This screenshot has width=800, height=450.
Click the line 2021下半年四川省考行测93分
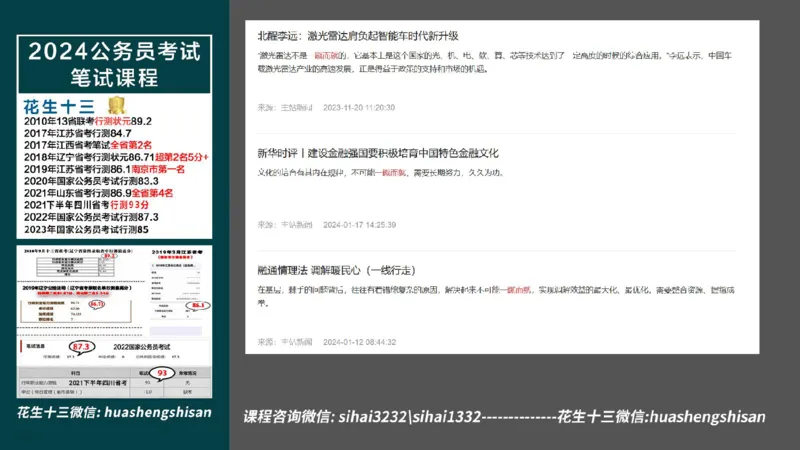(86, 205)
